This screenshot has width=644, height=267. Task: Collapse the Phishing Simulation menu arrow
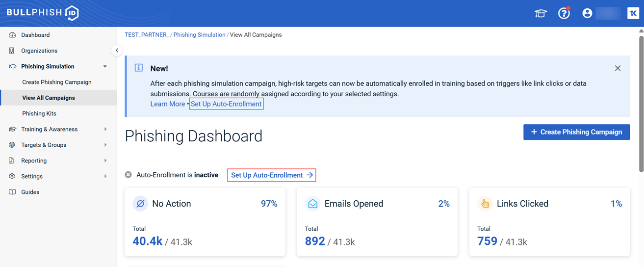[x=105, y=67]
